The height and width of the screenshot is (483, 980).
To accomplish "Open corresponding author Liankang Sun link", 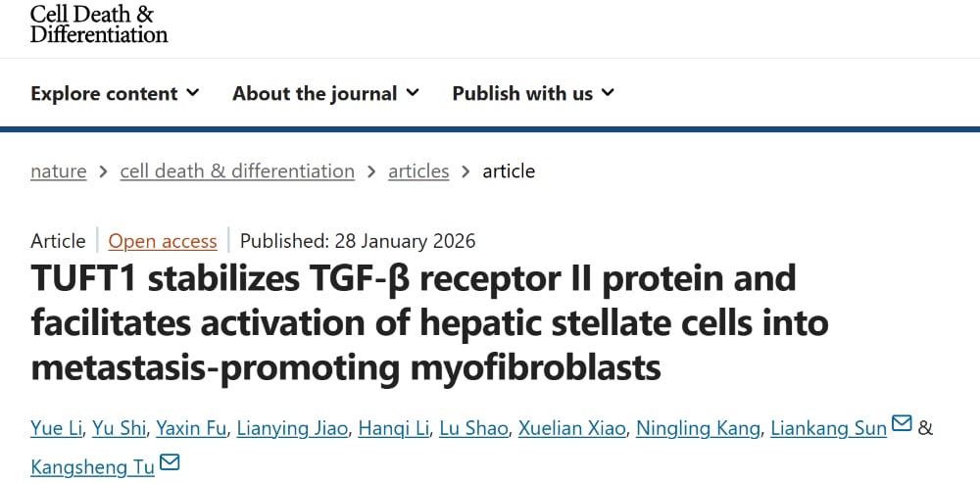I will 828,428.
